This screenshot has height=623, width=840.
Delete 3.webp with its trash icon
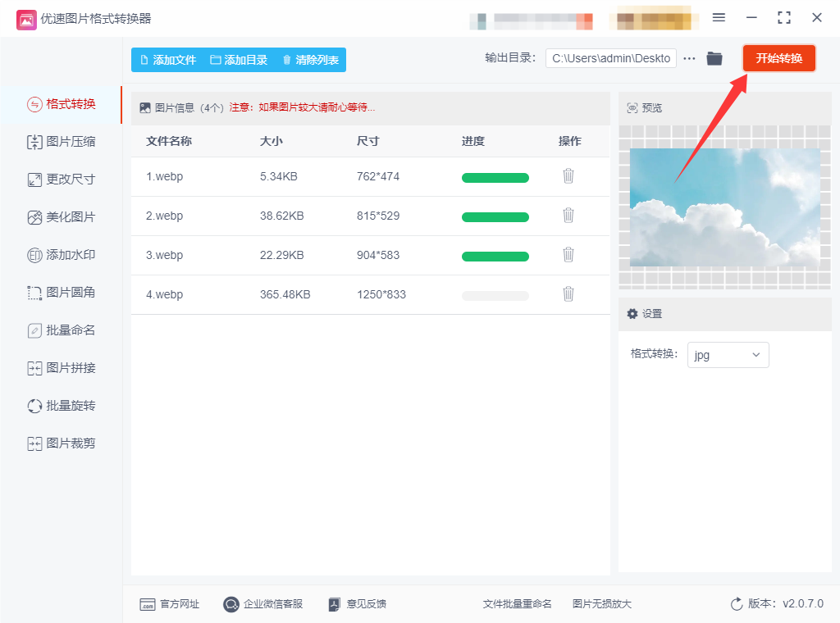568,254
